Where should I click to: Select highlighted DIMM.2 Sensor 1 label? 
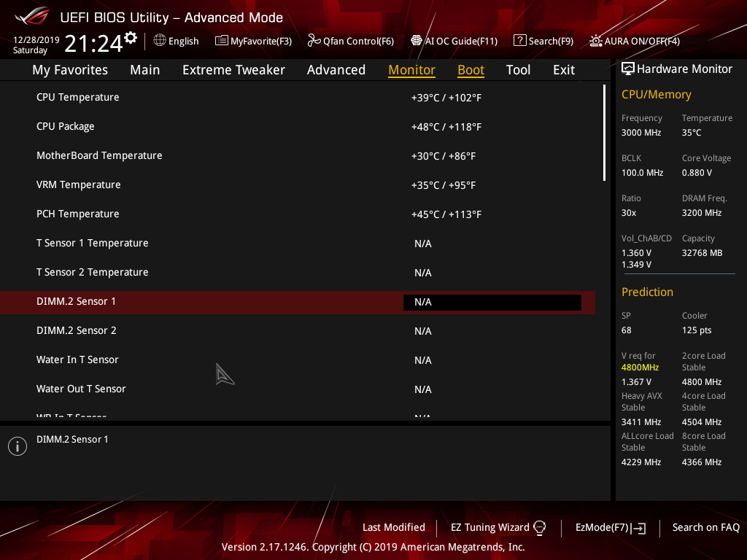(76, 301)
